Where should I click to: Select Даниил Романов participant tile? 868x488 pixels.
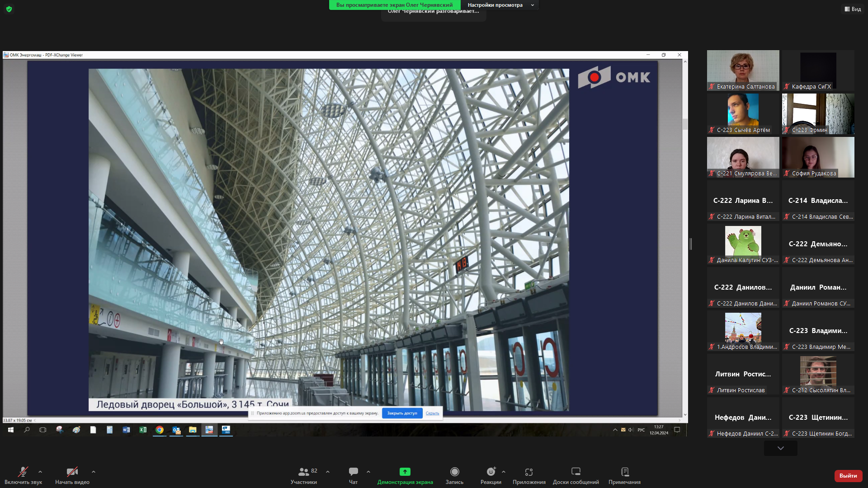pyautogui.click(x=818, y=287)
